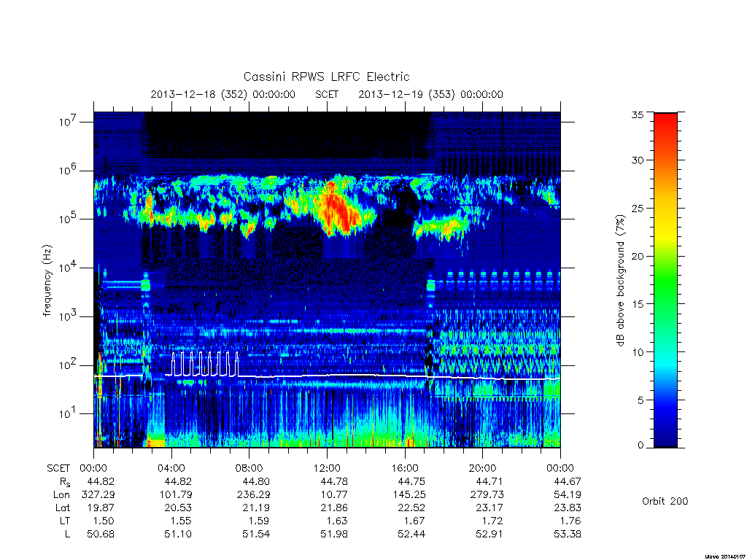This screenshot has height=560, width=747.
Task: Click the Lon value 279.73
Action: tap(487, 495)
